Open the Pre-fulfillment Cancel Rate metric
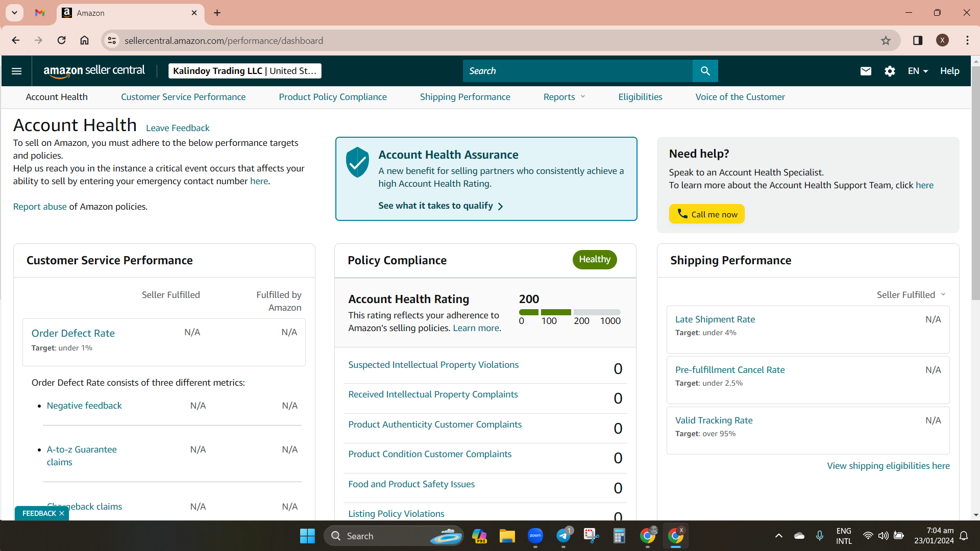The height and width of the screenshot is (551, 980). pos(730,370)
